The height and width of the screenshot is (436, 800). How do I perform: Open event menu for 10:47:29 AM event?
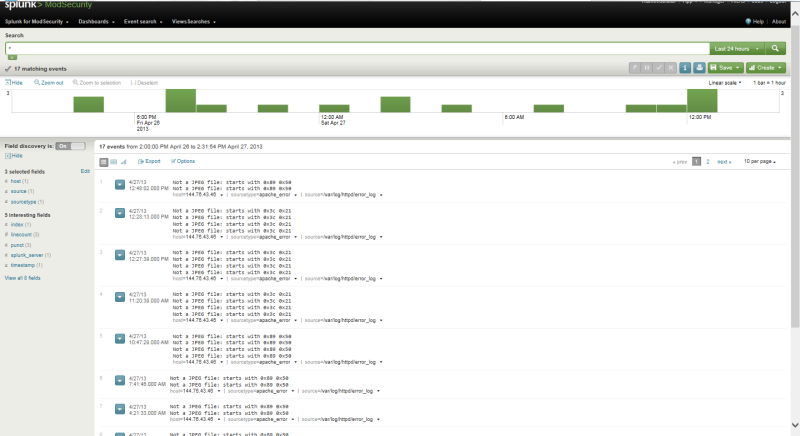(119, 339)
